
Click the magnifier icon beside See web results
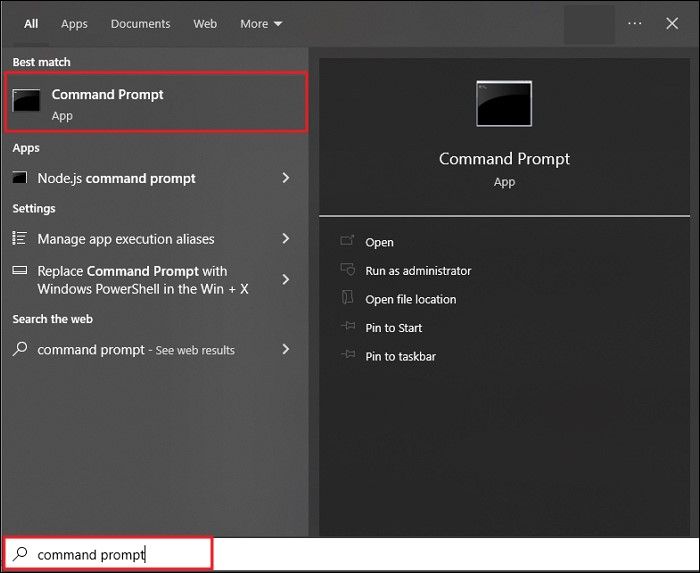click(x=20, y=349)
